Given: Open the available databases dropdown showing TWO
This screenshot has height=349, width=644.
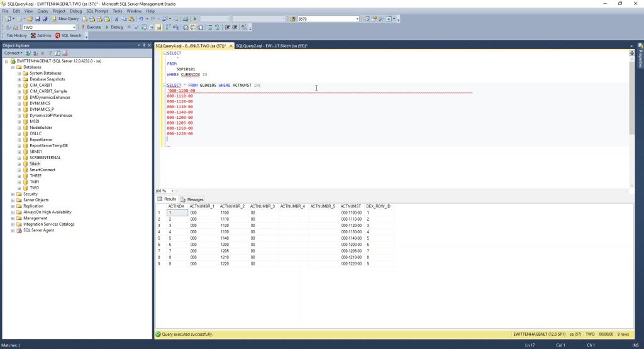Looking at the screenshot, I should point(74,27).
